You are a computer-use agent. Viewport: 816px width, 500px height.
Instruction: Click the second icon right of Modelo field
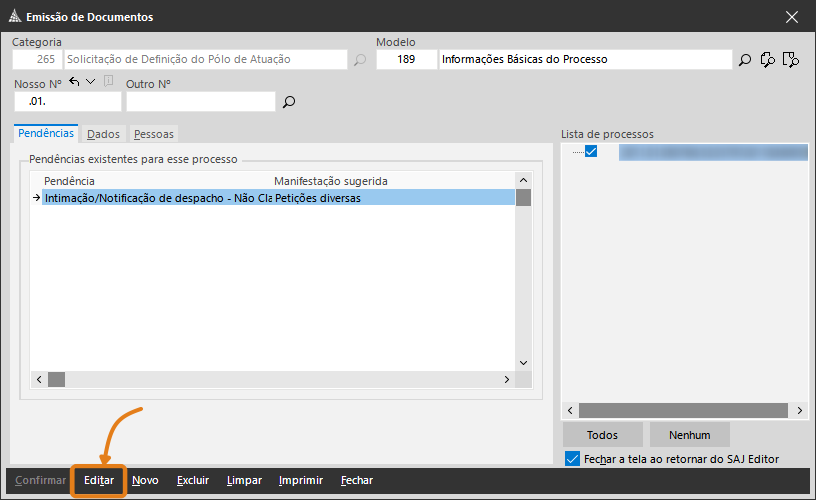[768, 60]
